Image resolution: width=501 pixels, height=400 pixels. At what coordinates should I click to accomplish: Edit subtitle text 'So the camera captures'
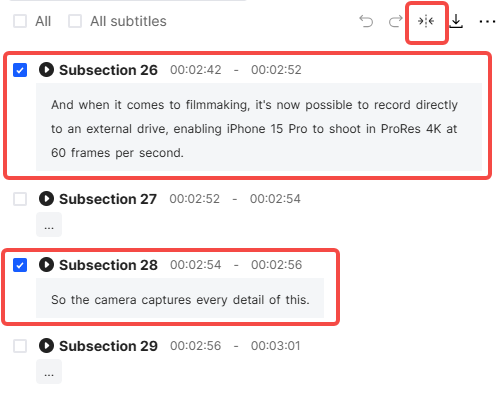pyautogui.click(x=180, y=298)
